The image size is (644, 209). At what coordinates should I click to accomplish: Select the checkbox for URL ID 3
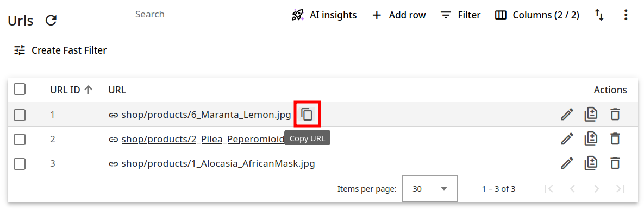20,164
